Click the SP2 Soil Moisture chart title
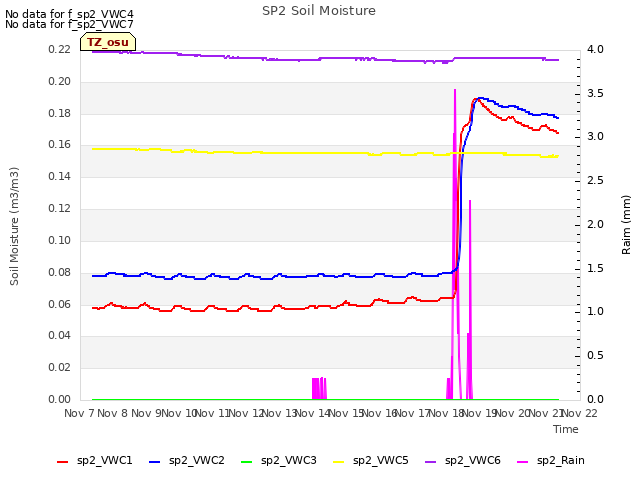This screenshot has height=480, width=640. pyautogui.click(x=319, y=11)
